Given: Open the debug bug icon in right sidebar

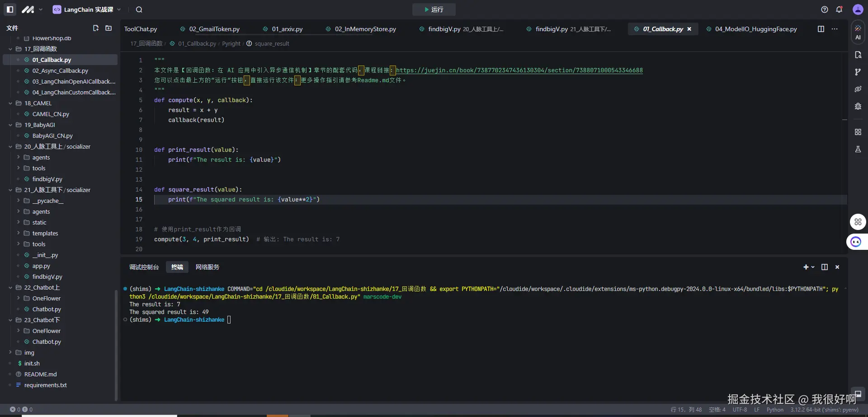Looking at the screenshot, I should 858,106.
